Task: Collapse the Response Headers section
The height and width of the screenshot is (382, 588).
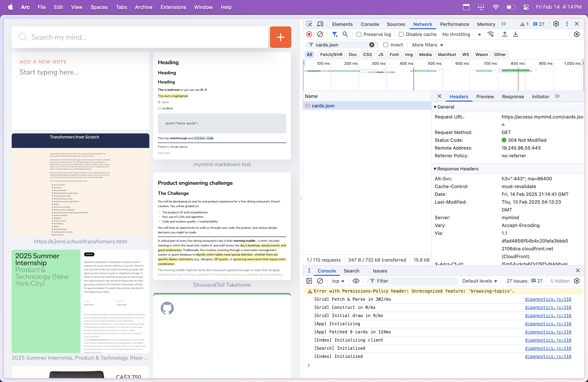Action: [x=435, y=169]
